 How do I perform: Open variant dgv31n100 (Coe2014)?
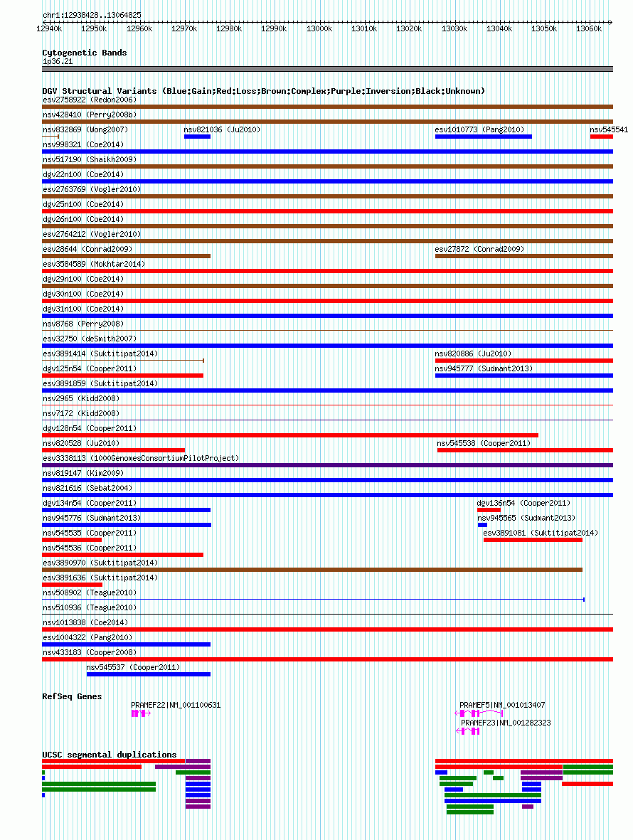[83, 309]
